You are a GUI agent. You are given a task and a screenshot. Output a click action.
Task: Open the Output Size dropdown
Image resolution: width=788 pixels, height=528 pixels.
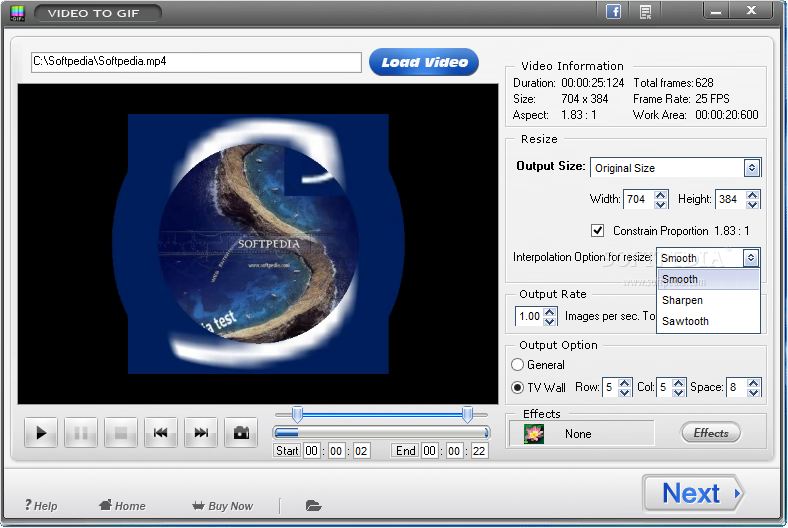pyautogui.click(x=675, y=168)
